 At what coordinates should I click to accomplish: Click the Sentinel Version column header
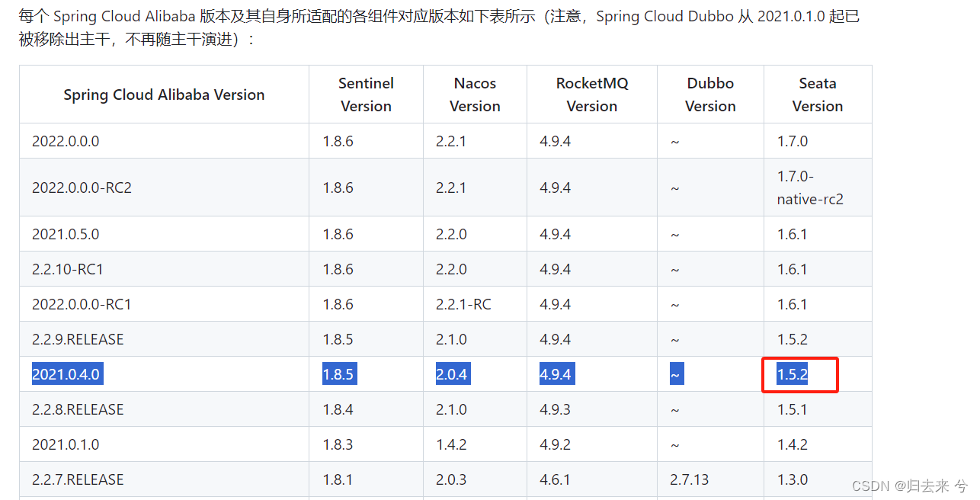click(366, 95)
